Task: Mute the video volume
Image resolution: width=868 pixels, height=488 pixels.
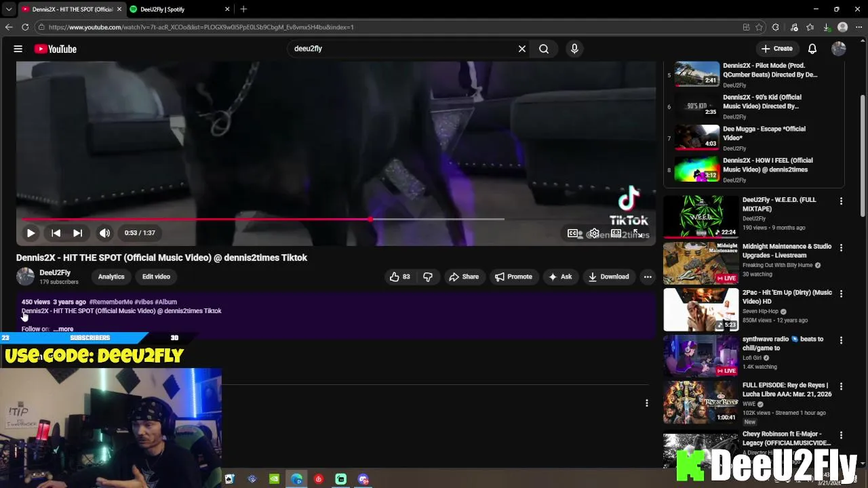Action: click(104, 232)
